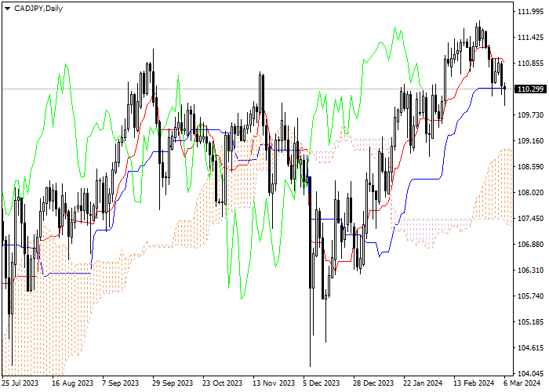The image size is (549, 392).
Task: Select the current price label 110.299
Action: (x=530, y=89)
